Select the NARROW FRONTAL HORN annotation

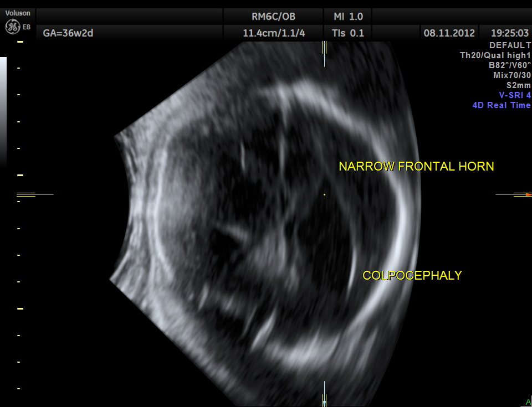click(x=416, y=166)
